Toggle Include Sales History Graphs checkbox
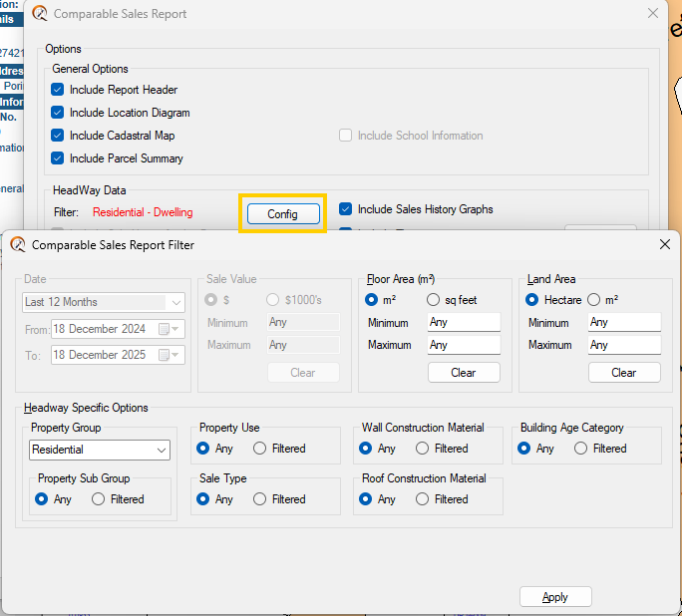682x616 pixels. tap(346, 209)
